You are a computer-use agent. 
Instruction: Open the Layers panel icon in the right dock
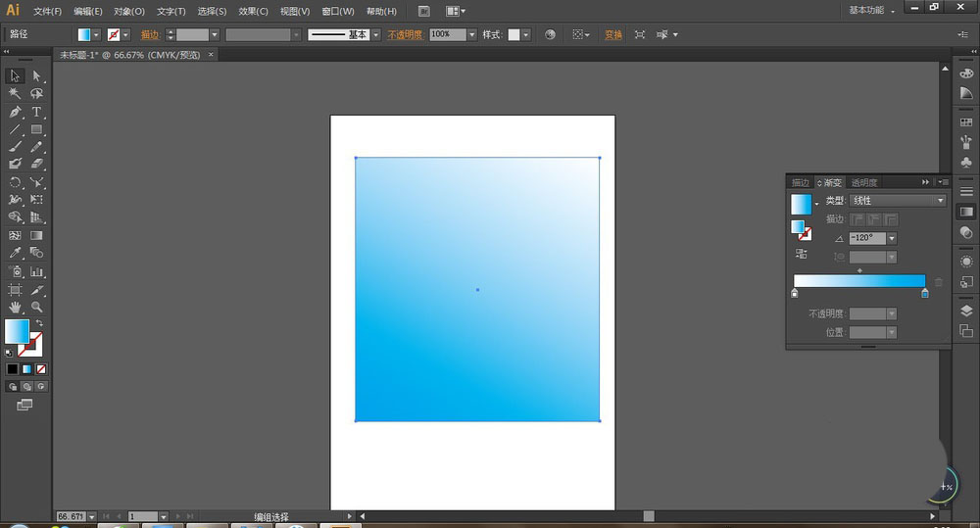tap(966, 311)
